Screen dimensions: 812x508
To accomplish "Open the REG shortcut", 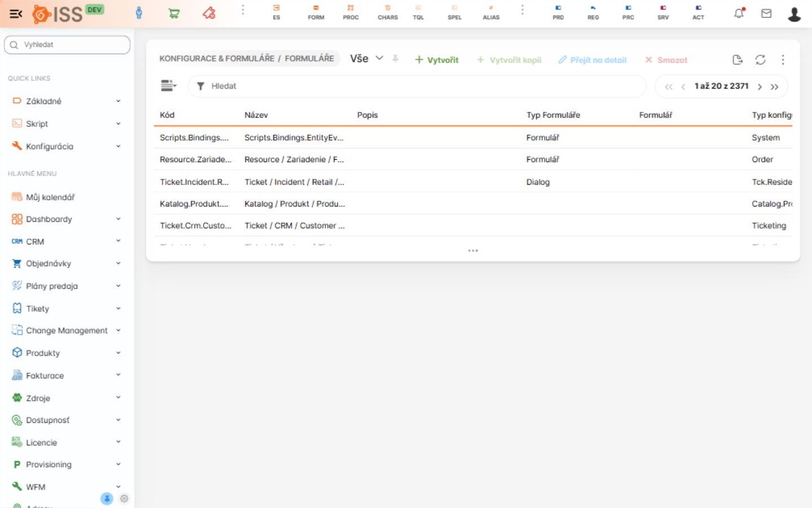I will point(593,12).
